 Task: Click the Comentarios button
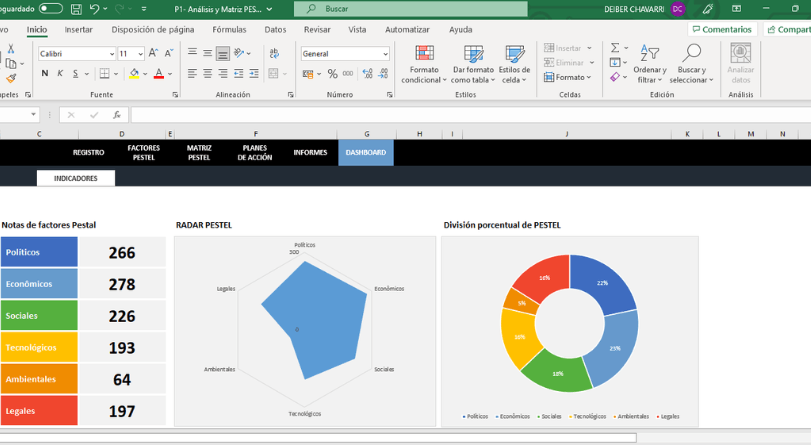pyautogui.click(x=722, y=29)
